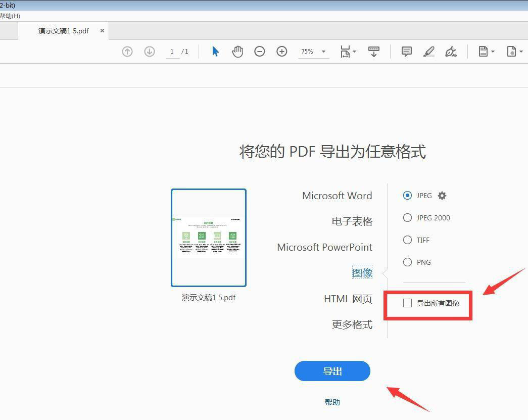Image resolution: width=528 pixels, height=420 pixels.
Task: Expand the fit page width dropdown arrow
Action: [x=355, y=52]
